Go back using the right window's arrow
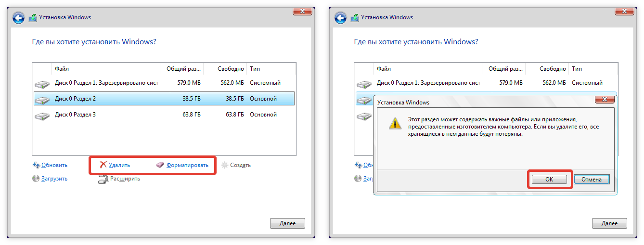The width and height of the screenshot is (644, 245). (x=340, y=18)
